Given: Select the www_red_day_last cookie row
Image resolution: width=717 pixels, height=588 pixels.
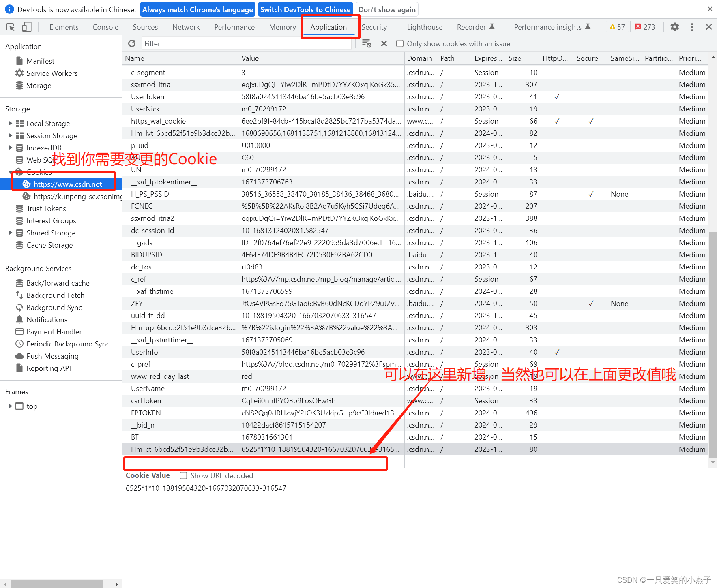Looking at the screenshot, I should (415, 376).
